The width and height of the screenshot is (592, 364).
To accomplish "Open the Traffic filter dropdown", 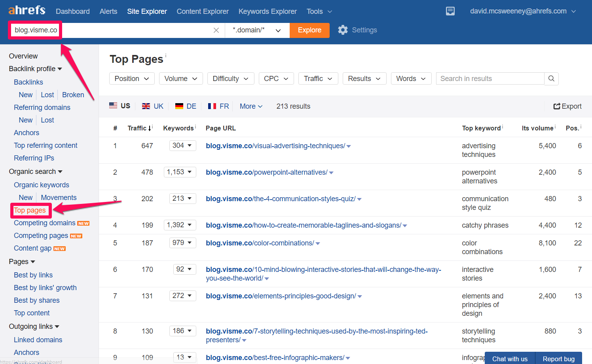I will [318, 79].
